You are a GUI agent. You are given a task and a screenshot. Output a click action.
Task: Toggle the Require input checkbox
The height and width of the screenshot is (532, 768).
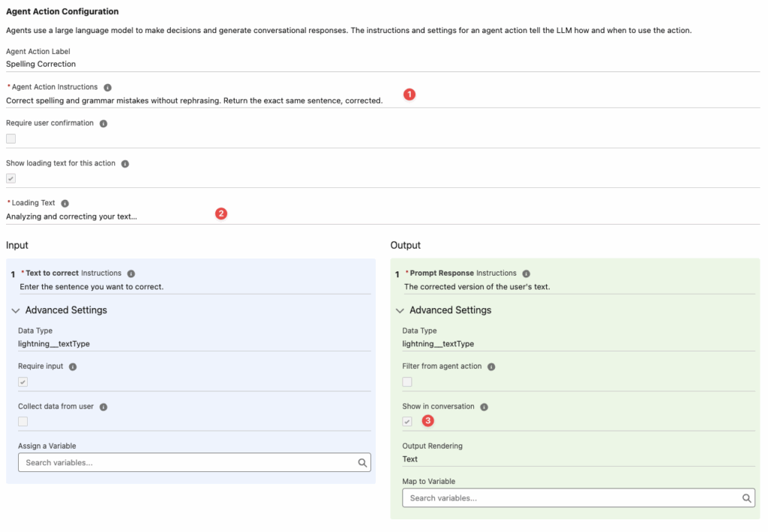(23, 382)
